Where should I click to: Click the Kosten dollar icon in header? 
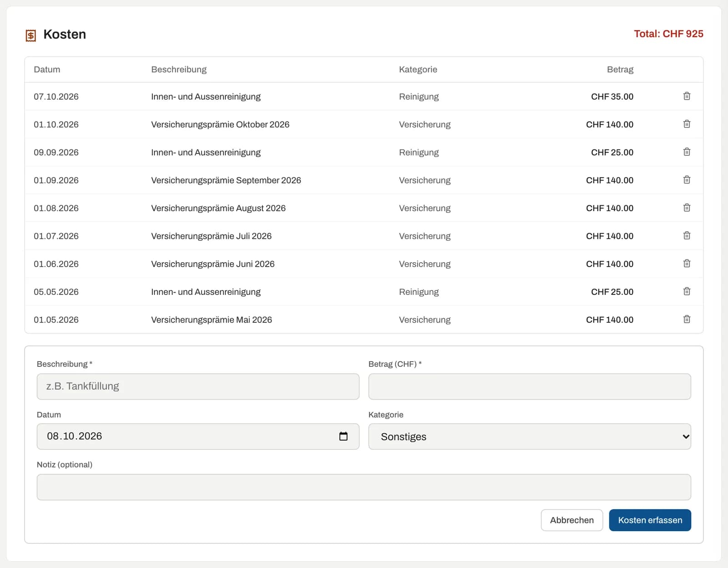30,35
